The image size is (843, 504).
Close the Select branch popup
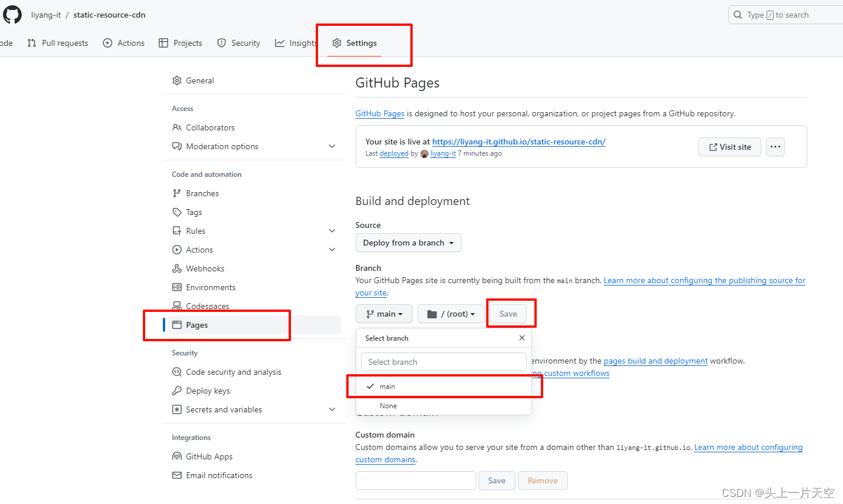tap(522, 338)
